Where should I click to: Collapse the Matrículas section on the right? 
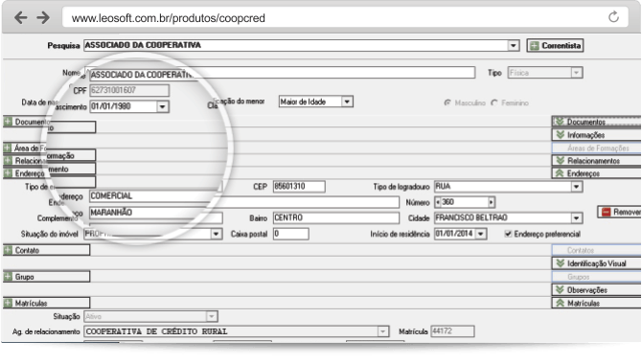tap(597, 303)
